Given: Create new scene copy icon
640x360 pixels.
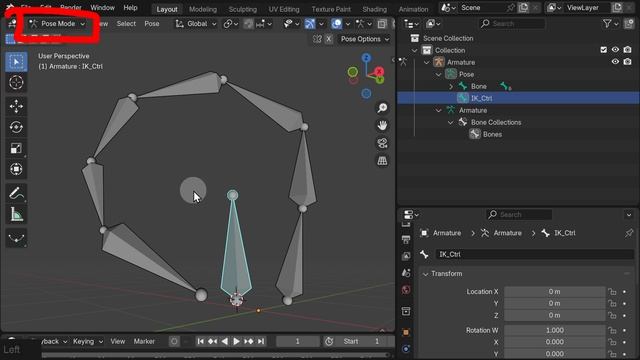Looking at the screenshot, I should coord(523,7).
